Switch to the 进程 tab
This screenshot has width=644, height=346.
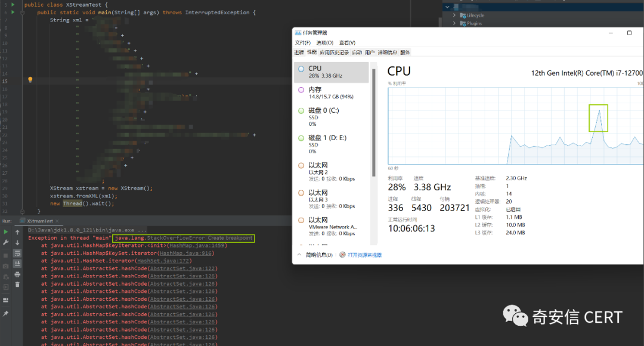299,52
